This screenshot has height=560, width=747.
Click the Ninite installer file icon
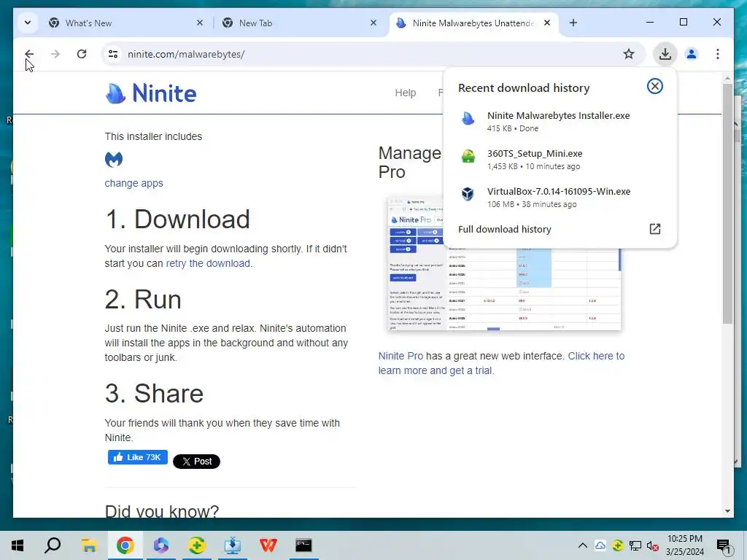(x=468, y=118)
